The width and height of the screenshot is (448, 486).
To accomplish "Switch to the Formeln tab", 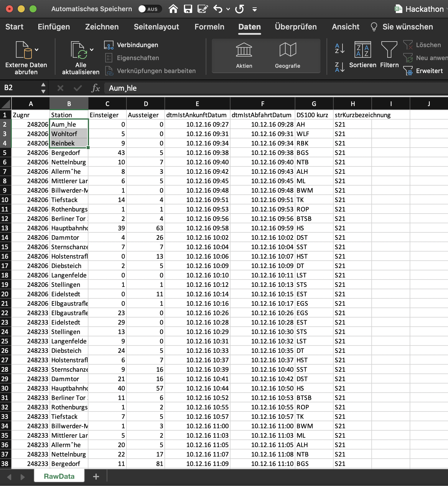I will [209, 27].
